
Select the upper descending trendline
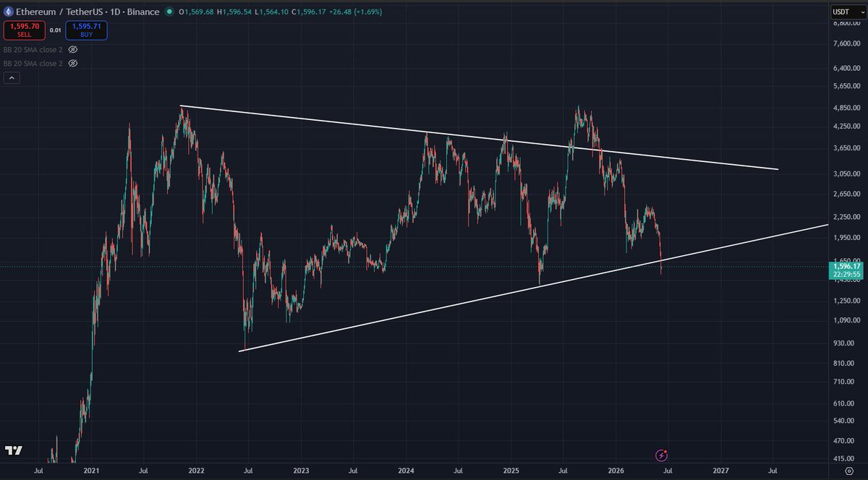480,138
